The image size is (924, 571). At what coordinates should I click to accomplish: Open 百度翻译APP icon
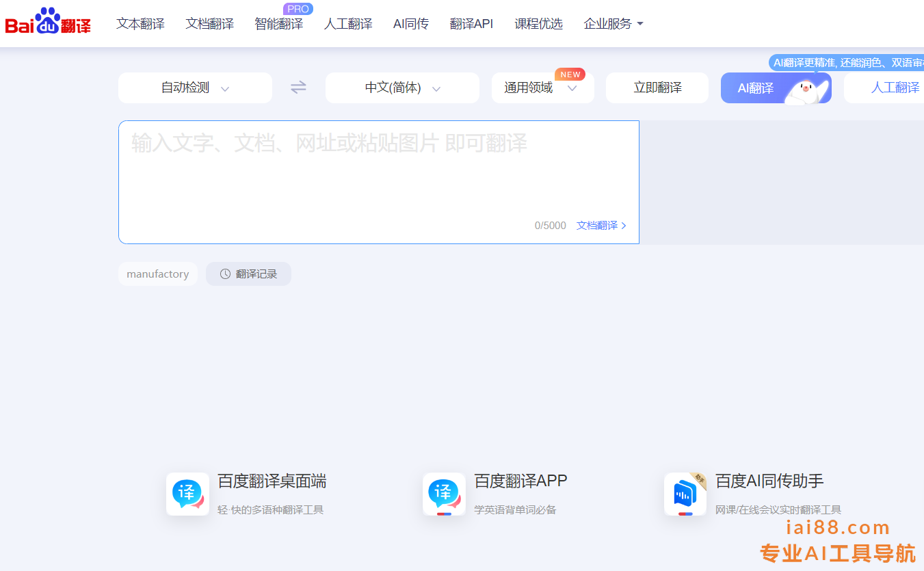444,494
